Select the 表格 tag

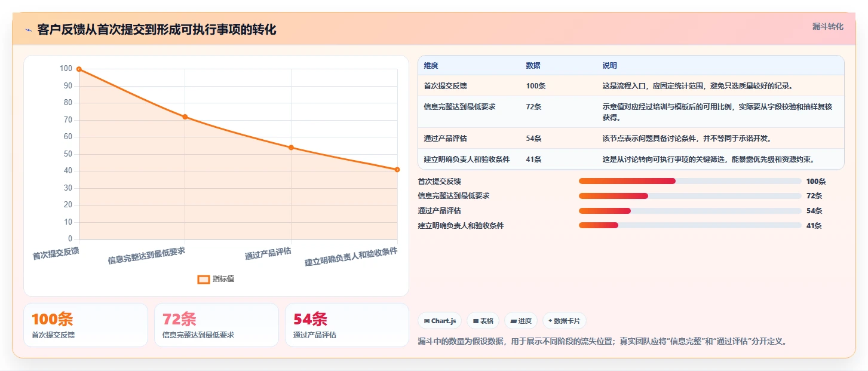tap(483, 321)
